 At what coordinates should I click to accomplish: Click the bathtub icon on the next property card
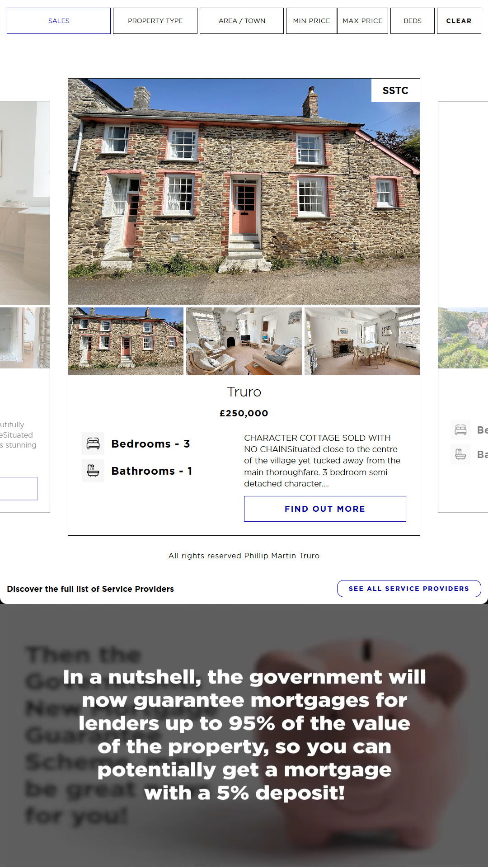tap(460, 454)
